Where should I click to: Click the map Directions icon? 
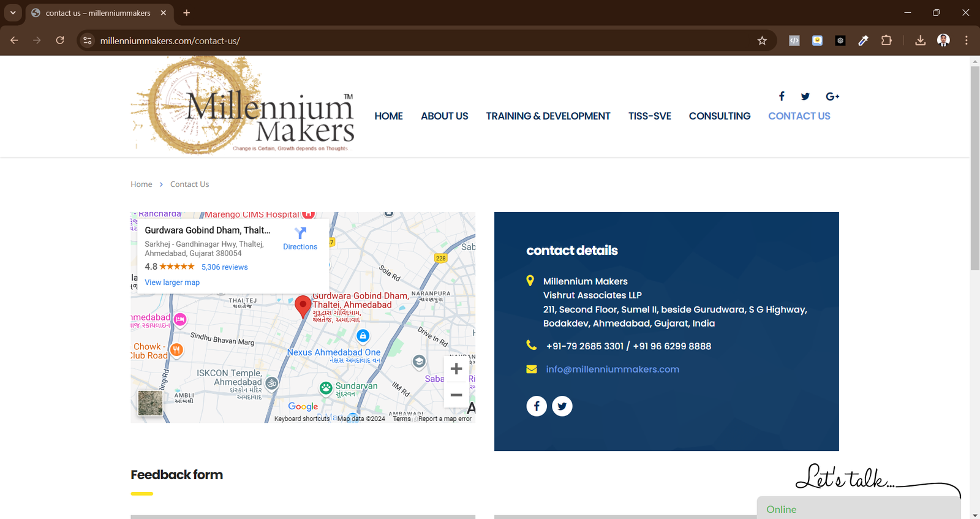[300, 233]
